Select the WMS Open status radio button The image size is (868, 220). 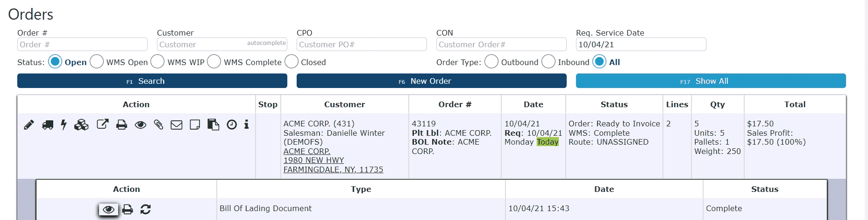coord(97,62)
